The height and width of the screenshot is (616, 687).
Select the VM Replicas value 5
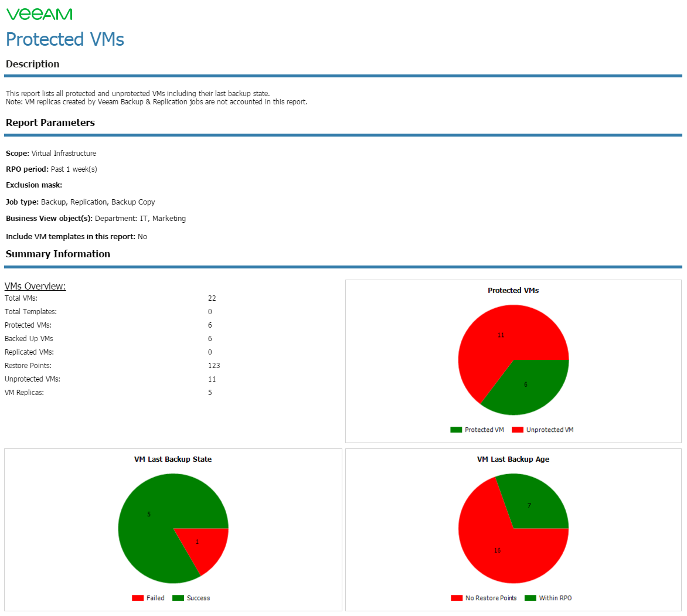(210, 393)
